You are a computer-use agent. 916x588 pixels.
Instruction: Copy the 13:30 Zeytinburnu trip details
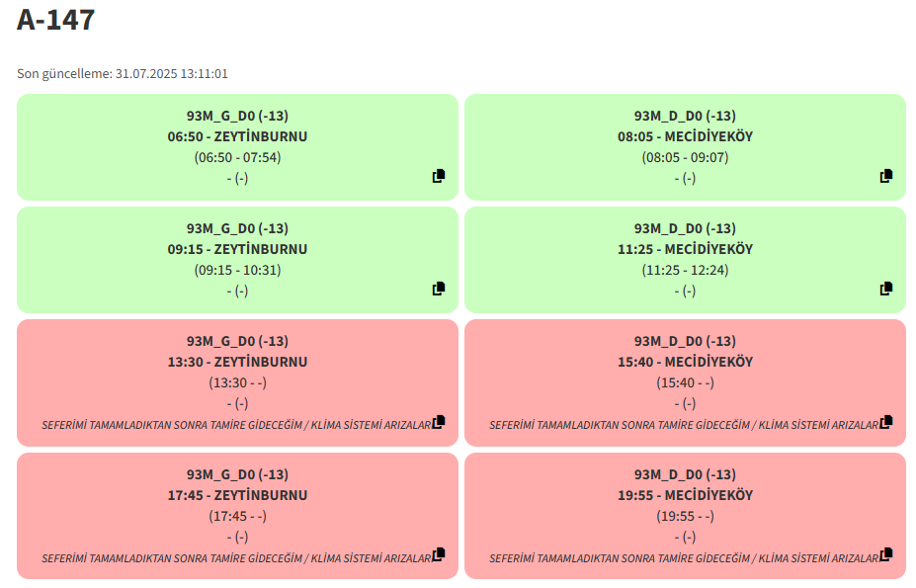[x=439, y=422]
